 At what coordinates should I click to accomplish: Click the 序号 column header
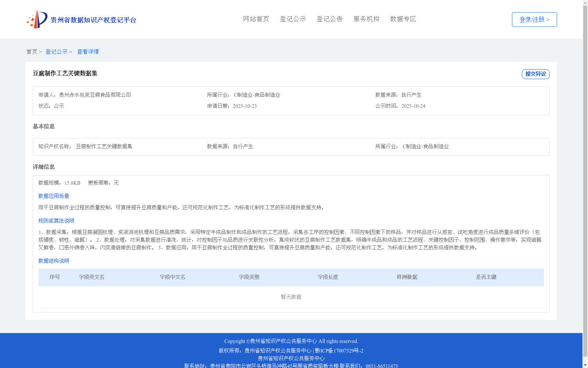point(55,277)
